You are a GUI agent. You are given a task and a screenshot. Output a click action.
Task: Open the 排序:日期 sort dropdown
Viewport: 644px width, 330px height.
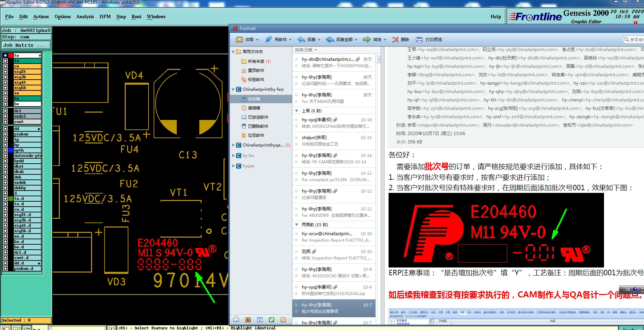point(306,50)
